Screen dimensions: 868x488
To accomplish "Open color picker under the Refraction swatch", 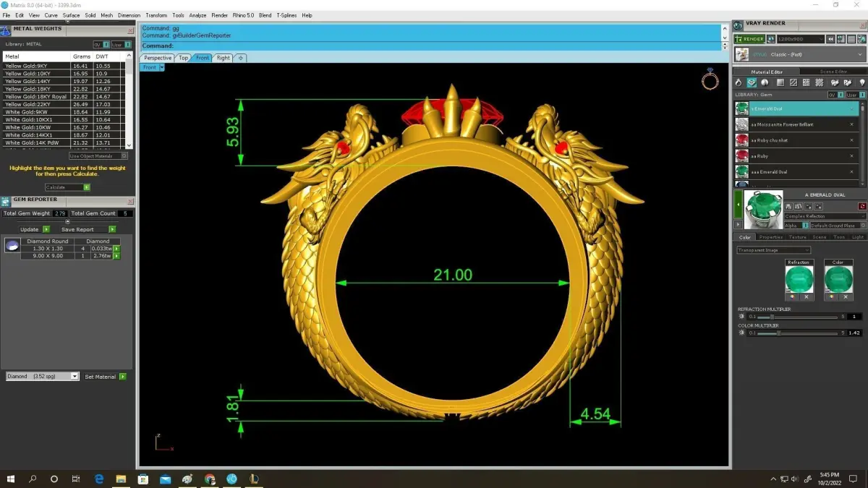I will (792, 297).
